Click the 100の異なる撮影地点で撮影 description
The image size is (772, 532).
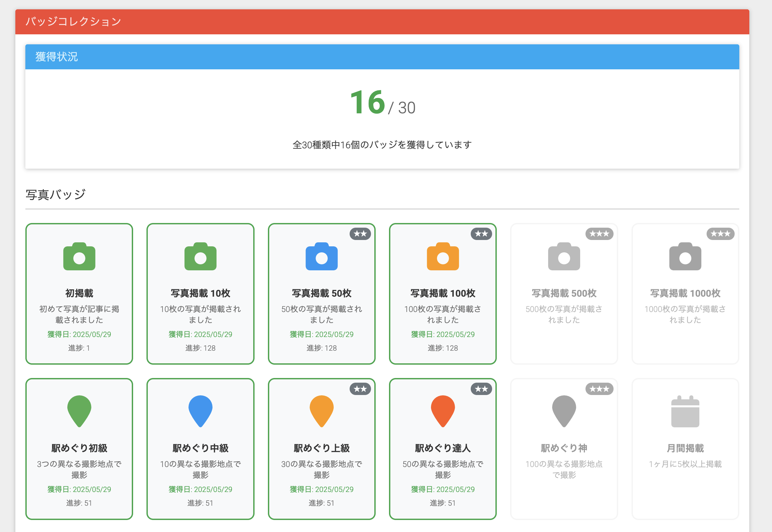(564, 469)
